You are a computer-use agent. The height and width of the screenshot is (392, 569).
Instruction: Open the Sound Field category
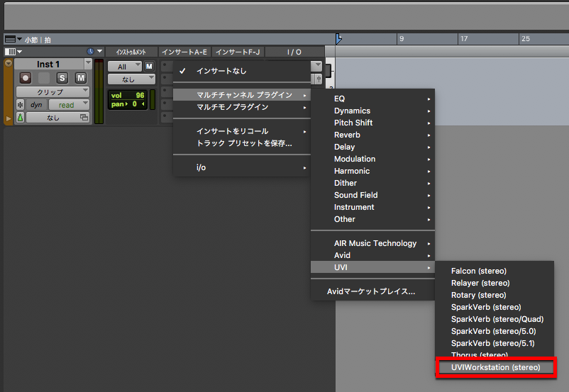coord(372,195)
